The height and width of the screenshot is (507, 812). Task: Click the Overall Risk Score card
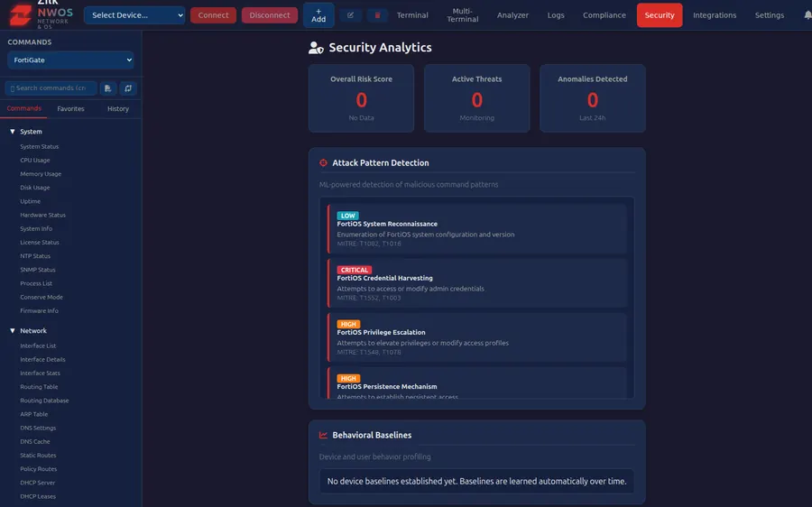362,98
